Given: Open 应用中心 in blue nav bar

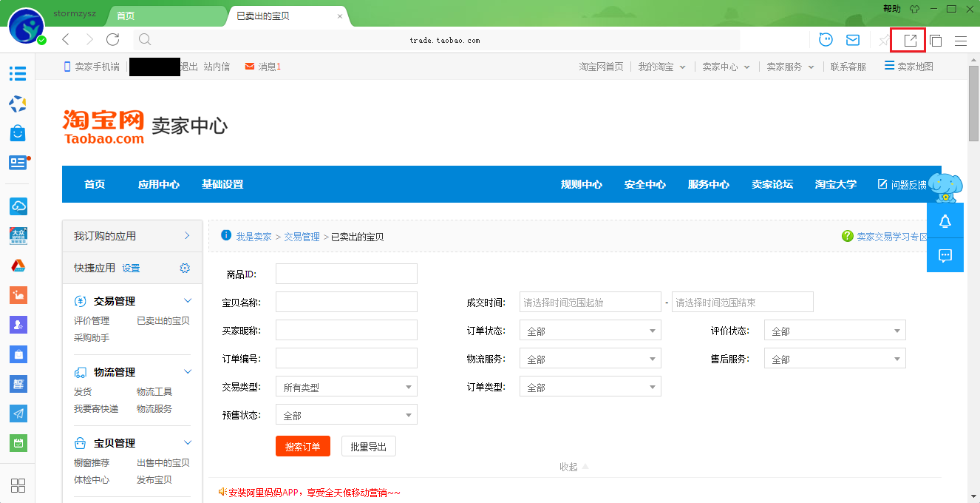Looking at the screenshot, I should [x=159, y=184].
